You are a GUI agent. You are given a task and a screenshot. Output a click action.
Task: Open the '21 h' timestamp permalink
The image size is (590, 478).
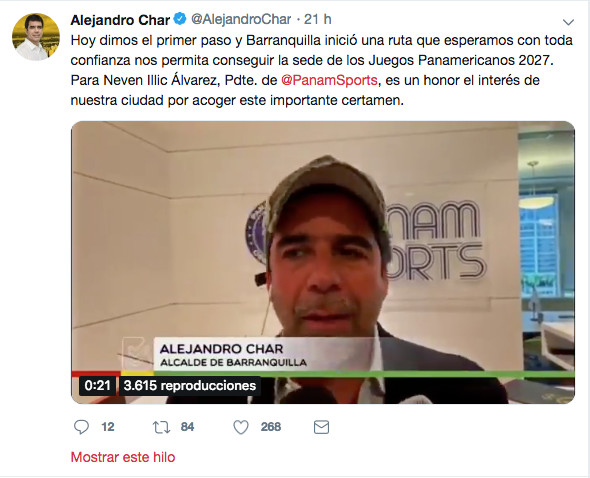[x=318, y=19]
